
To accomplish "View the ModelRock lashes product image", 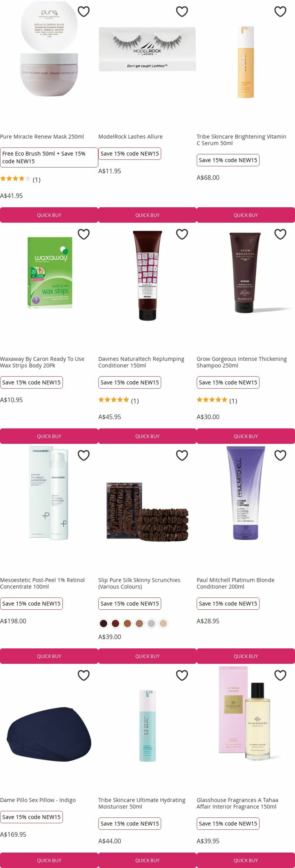I will click(x=147, y=49).
